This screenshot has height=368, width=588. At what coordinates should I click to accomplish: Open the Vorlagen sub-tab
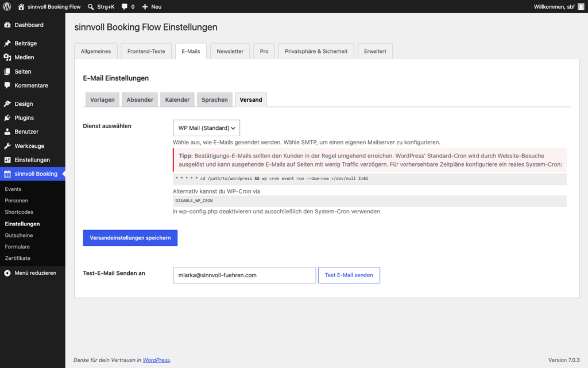click(102, 100)
